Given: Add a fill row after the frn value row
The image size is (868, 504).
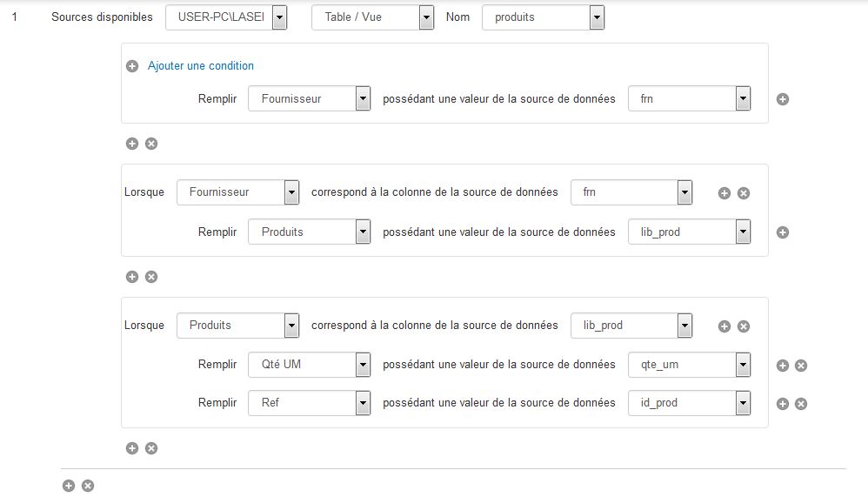Looking at the screenshot, I should coord(783,99).
